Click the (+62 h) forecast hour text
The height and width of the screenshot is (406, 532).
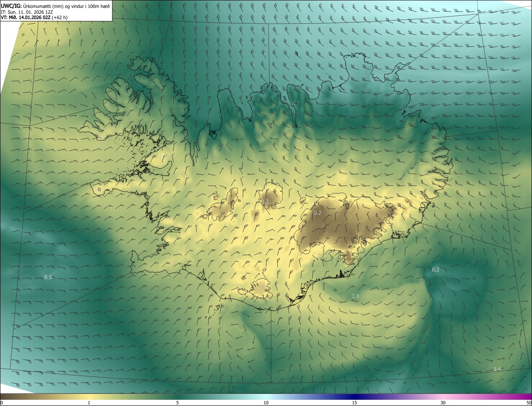(60, 17)
